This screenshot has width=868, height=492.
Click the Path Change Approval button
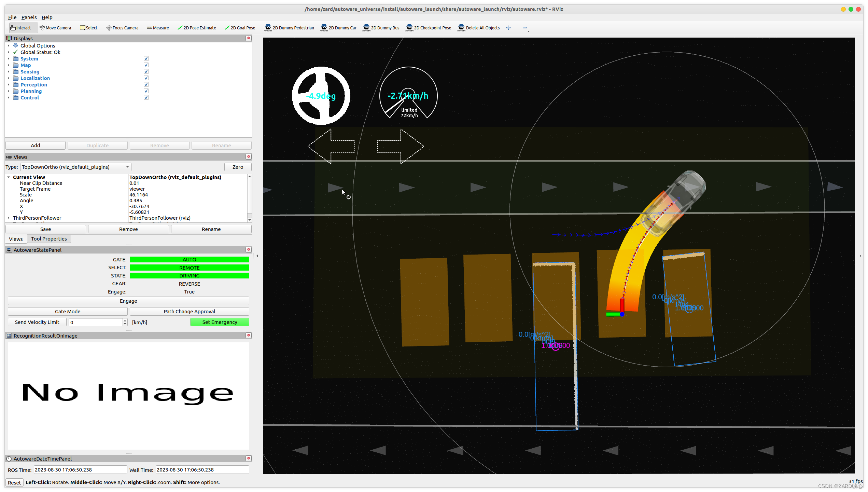click(x=189, y=311)
